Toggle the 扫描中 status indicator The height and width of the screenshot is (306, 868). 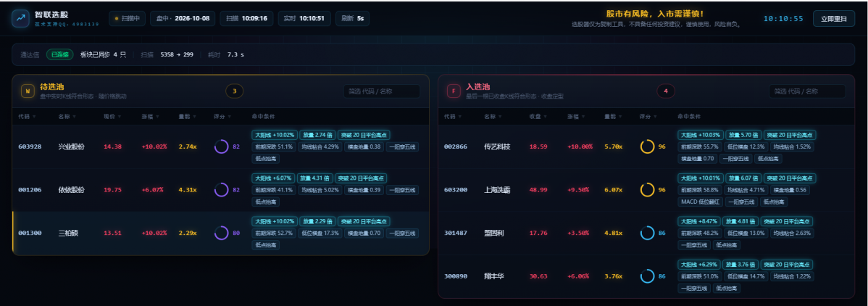click(128, 18)
